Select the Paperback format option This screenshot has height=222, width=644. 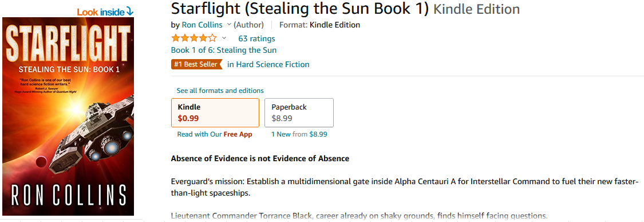tap(299, 112)
